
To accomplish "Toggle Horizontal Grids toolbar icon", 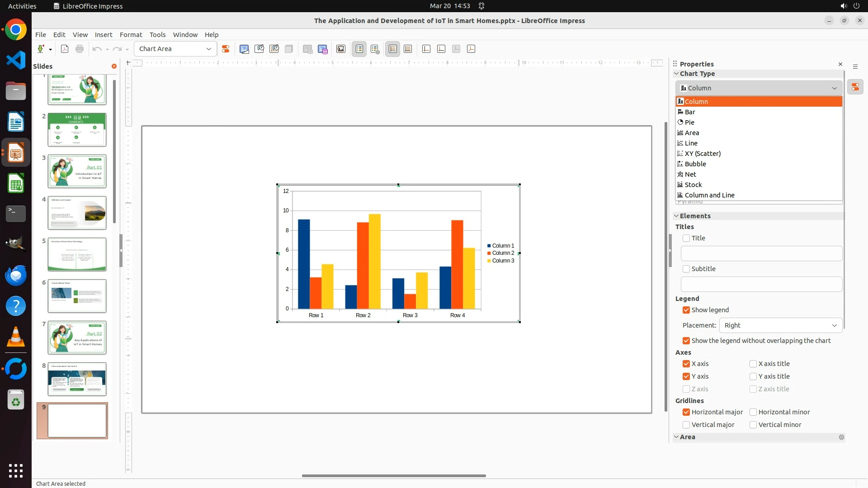I will (393, 49).
